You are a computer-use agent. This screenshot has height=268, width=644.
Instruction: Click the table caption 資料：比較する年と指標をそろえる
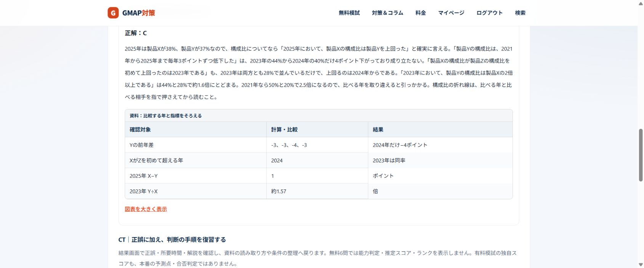point(166,116)
